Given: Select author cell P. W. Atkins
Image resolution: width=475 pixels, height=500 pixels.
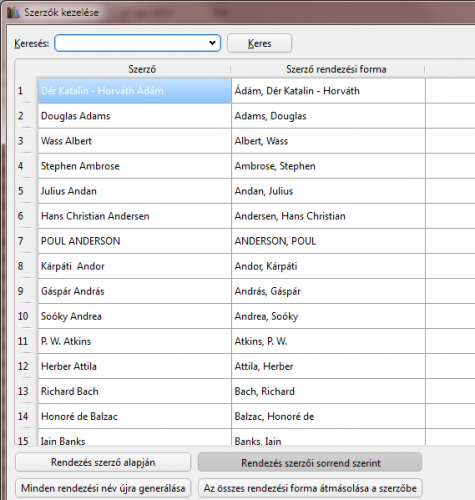Looking at the screenshot, I should coord(135,341).
